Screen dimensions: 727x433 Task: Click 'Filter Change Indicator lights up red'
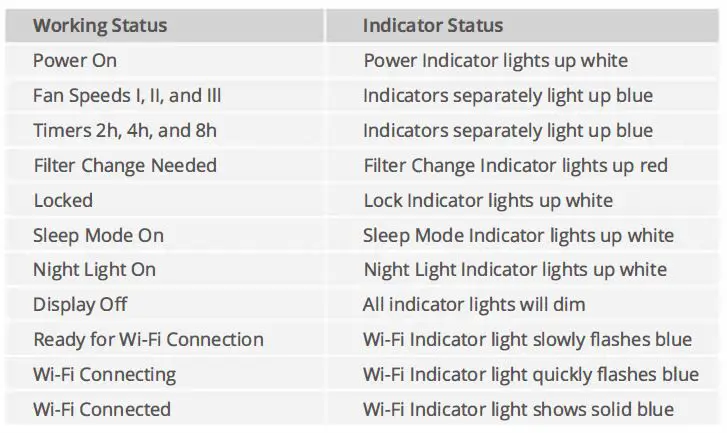pyautogui.click(x=515, y=165)
